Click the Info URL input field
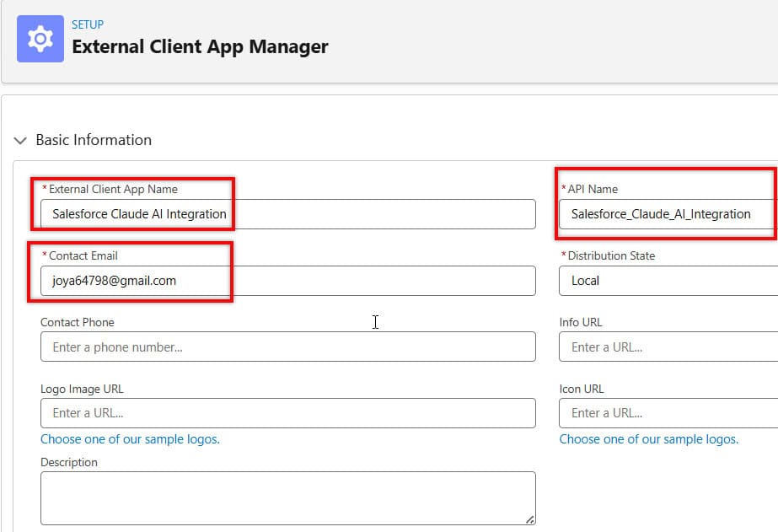The width and height of the screenshot is (778, 532). 668,347
